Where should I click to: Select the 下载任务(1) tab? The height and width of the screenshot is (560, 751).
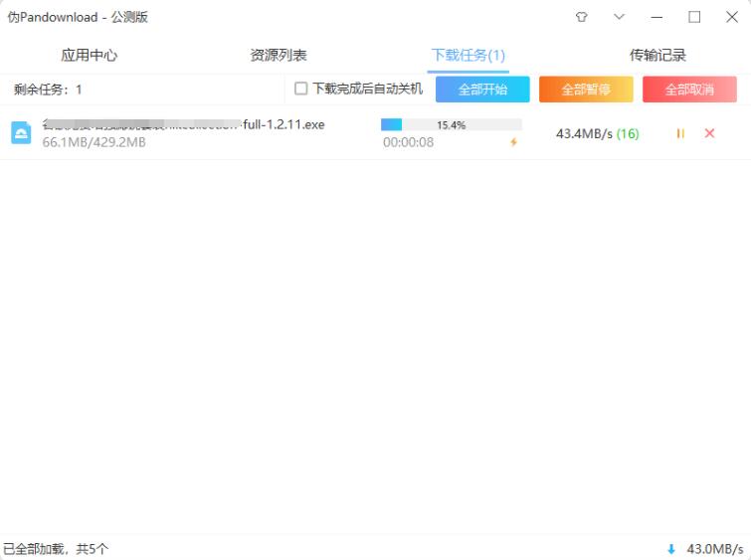tap(468, 55)
